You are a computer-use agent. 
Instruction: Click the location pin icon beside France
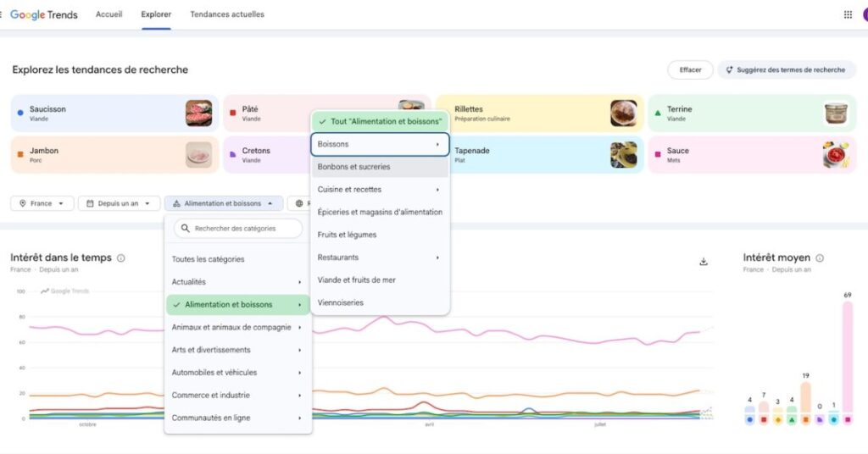(23, 203)
